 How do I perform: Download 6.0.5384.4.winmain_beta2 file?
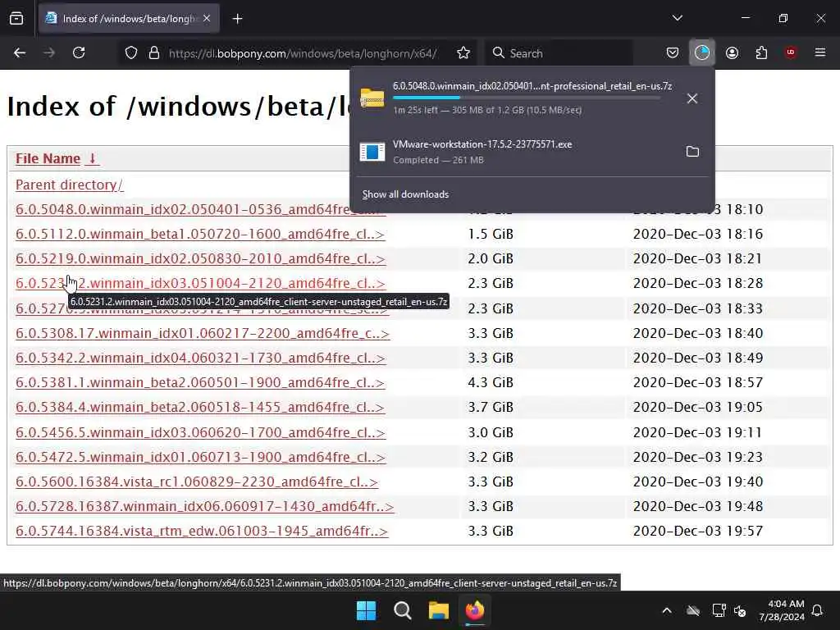pos(200,407)
